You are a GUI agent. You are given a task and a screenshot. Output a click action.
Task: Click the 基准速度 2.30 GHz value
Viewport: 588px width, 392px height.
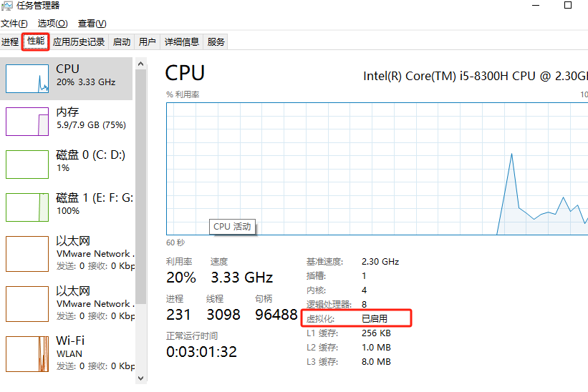(380, 261)
